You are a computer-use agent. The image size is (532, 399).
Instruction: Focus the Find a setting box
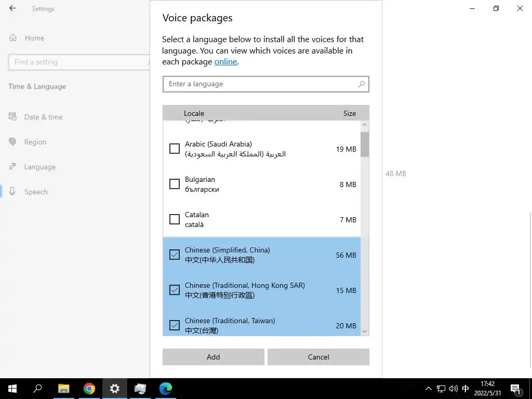coord(79,62)
